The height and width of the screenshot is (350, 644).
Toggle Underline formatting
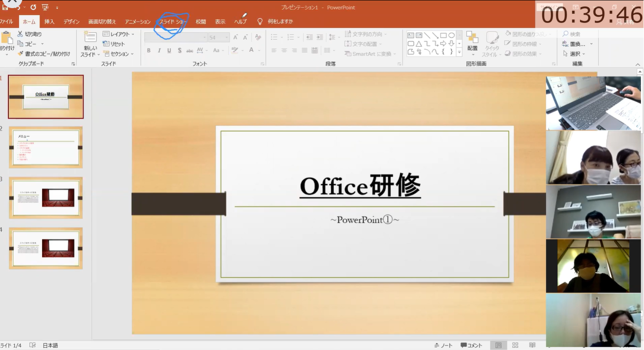tap(169, 50)
